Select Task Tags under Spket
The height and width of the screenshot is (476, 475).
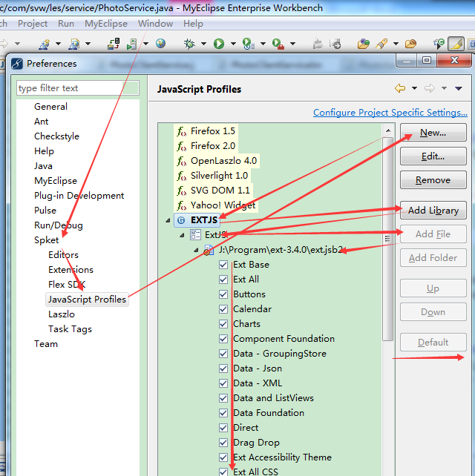[70, 329]
